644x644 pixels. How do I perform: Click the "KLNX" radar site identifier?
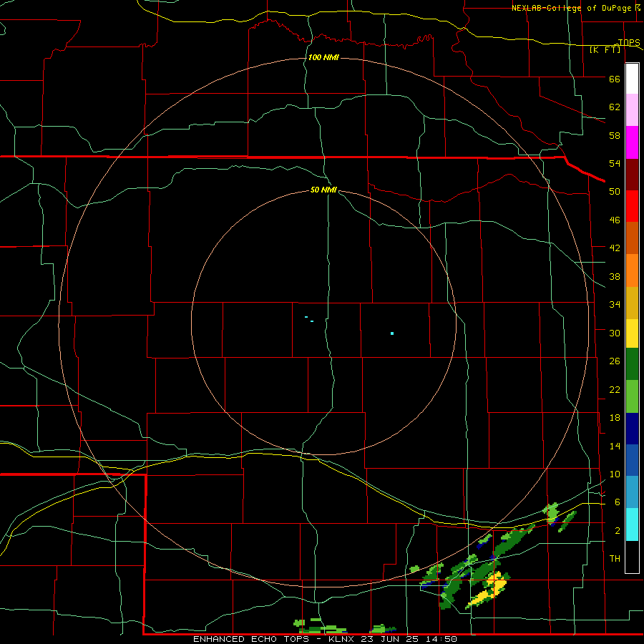pos(342,639)
